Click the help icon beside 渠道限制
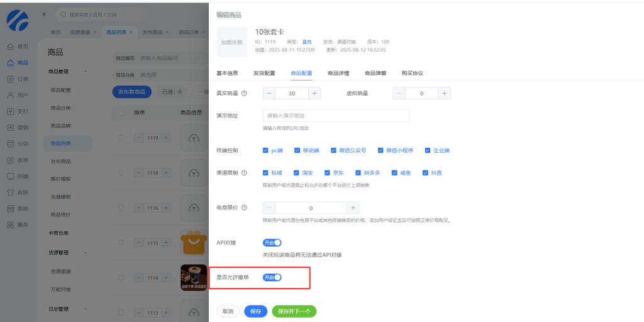Viewport: 644px width, 322px height. coord(244,172)
